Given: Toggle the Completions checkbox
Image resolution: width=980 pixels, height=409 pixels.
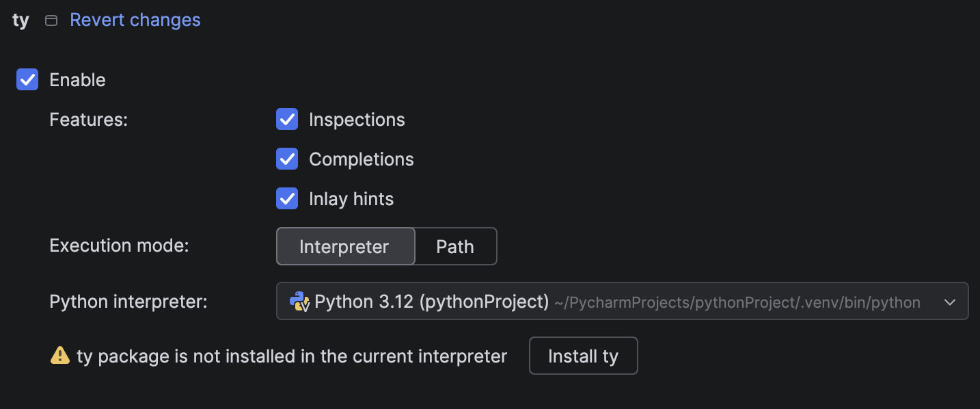Looking at the screenshot, I should coord(287,159).
